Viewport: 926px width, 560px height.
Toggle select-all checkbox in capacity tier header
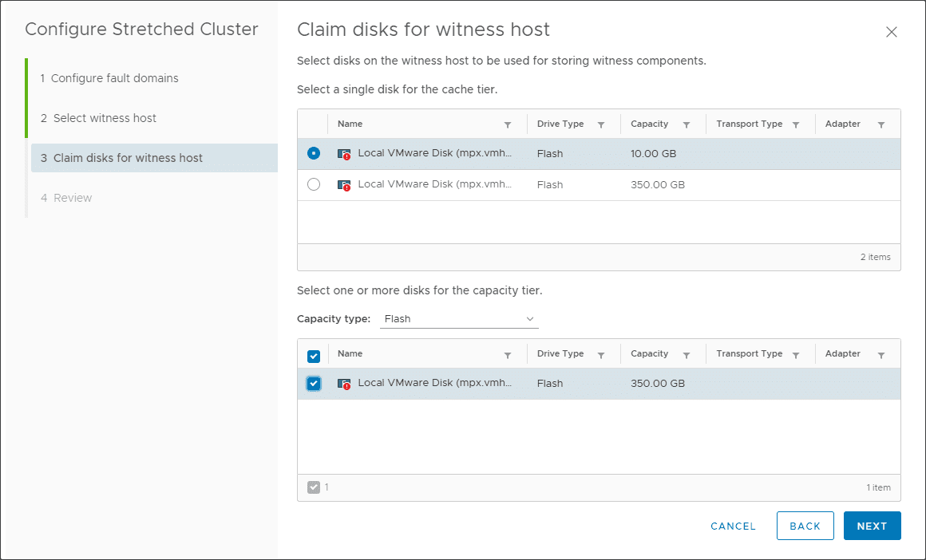314,356
